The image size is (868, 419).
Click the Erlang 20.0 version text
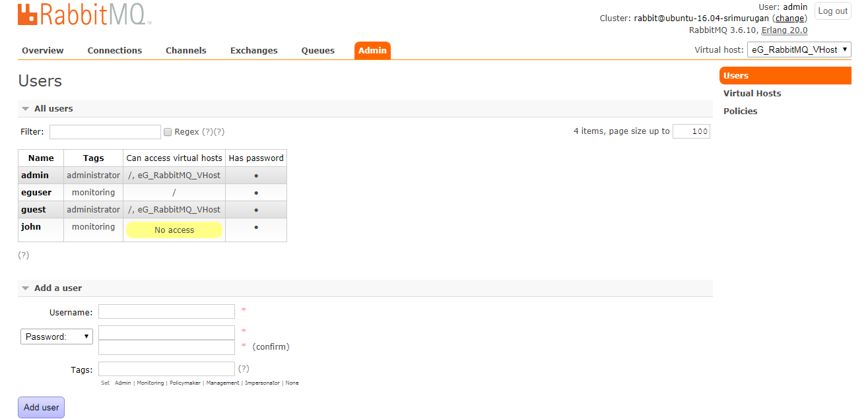[784, 30]
